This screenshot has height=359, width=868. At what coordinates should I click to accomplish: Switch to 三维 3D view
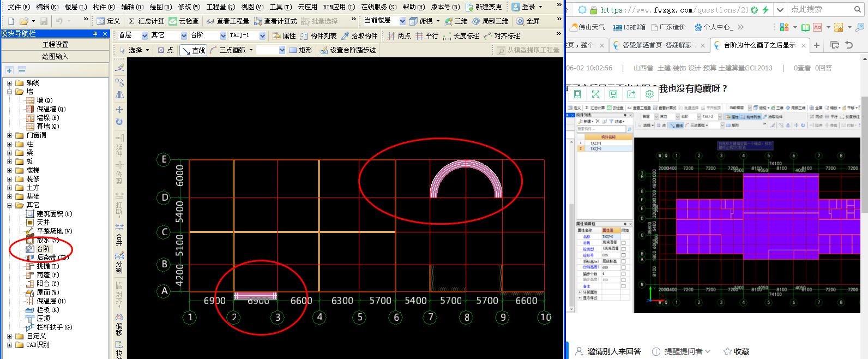pyautogui.click(x=456, y=21)
